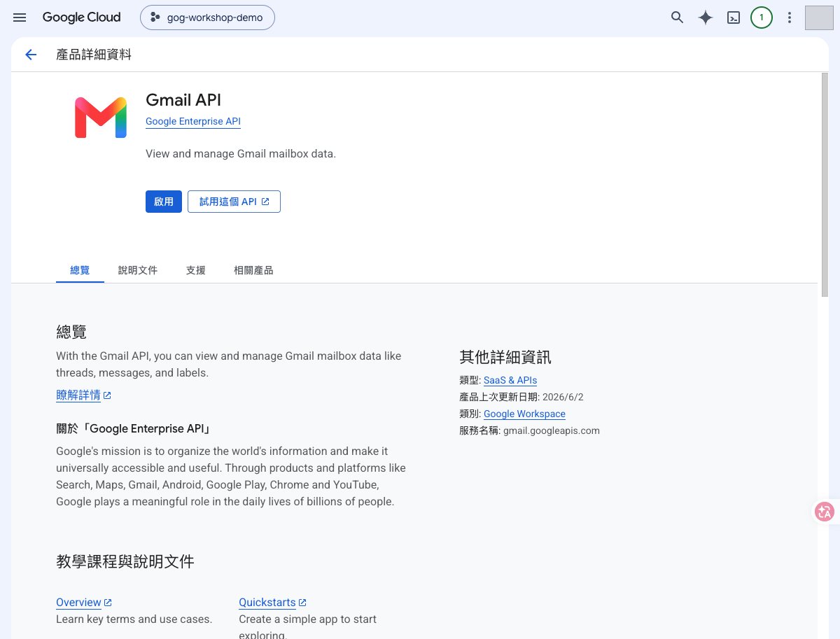Click the 其他詳細資訊 heading
The height and width of the screenshot is (639, 840).
tap(505, 358)
